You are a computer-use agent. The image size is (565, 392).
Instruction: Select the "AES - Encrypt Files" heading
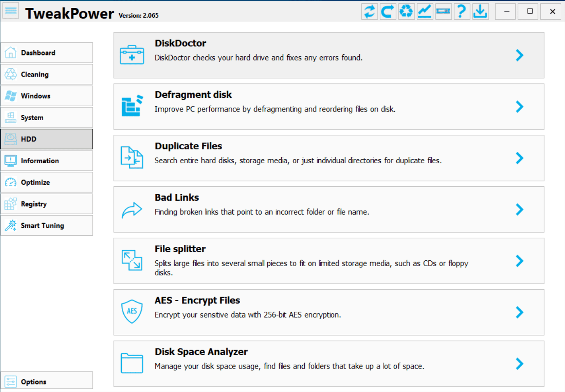point(197,300)
